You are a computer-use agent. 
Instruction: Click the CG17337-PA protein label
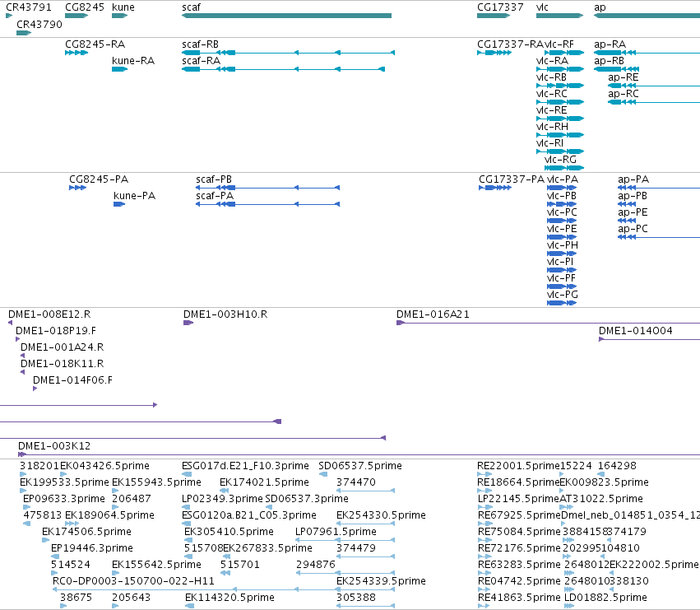512,179
